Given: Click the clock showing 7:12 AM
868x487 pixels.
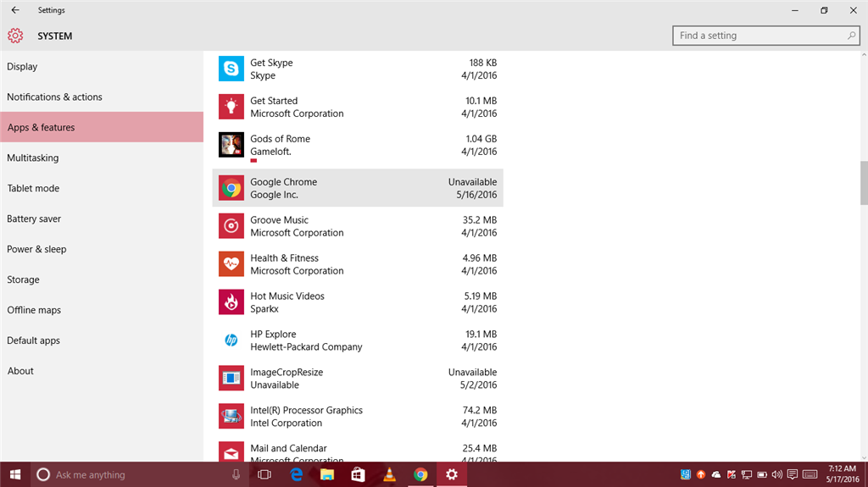Looking at the screenshot, I should point(843,468).
